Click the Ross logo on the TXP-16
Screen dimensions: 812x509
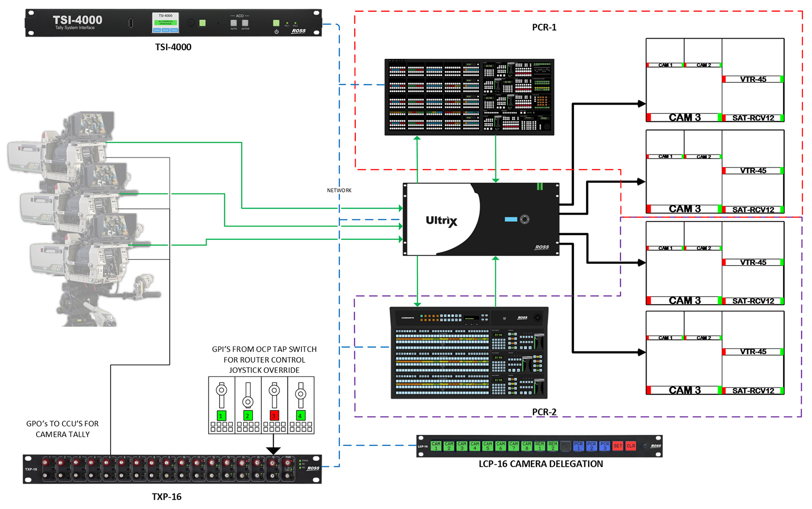[x=313, y=468]
